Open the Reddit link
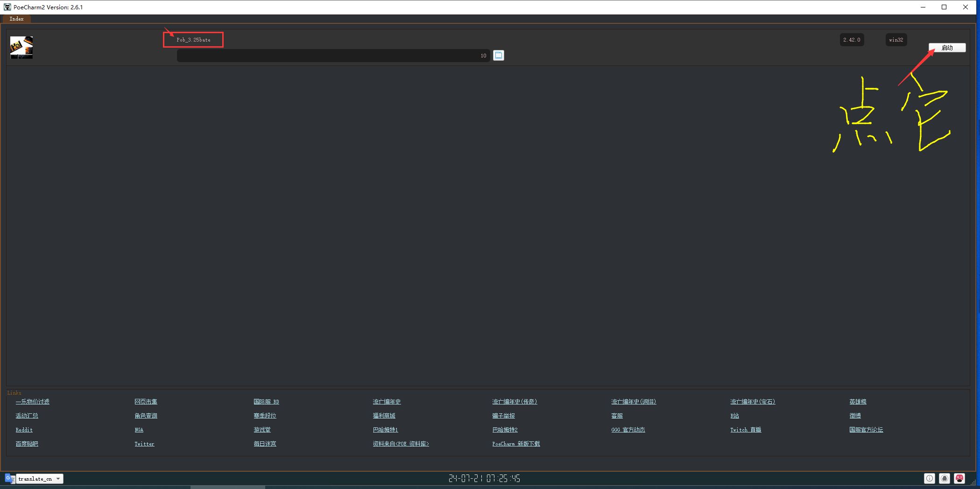This screenshot has width=980, height=489. 24,430
